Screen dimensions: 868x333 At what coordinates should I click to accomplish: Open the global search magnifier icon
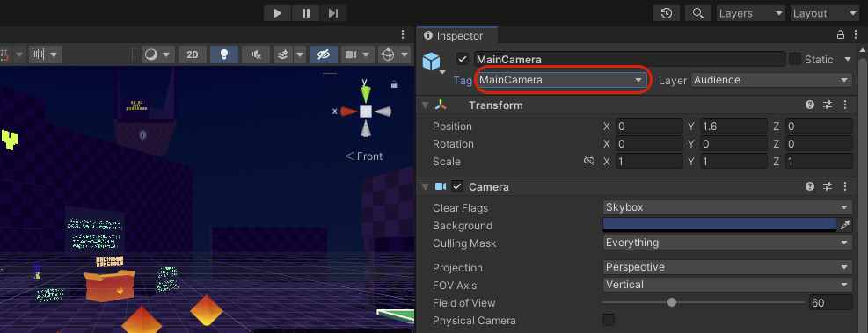(698, 13)
